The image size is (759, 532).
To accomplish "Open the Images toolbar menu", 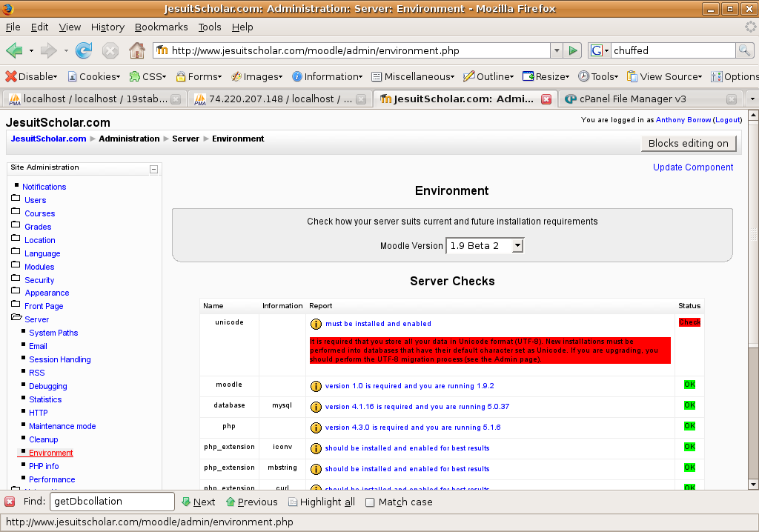I will click(257, 76).
